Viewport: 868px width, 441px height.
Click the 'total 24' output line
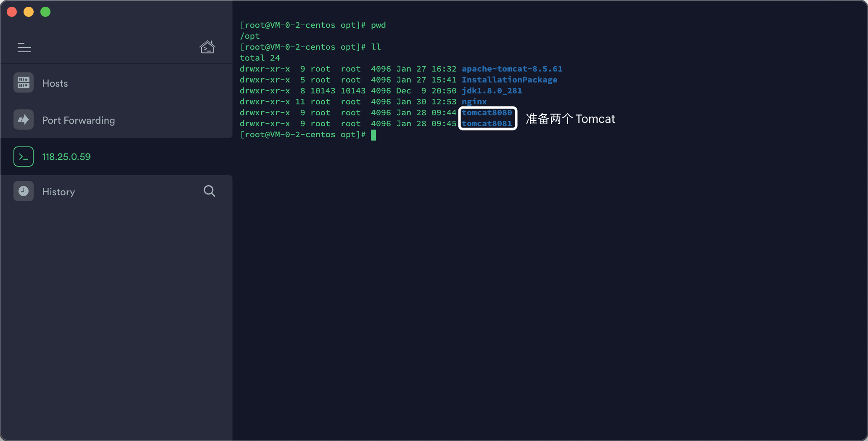(259, 58)
